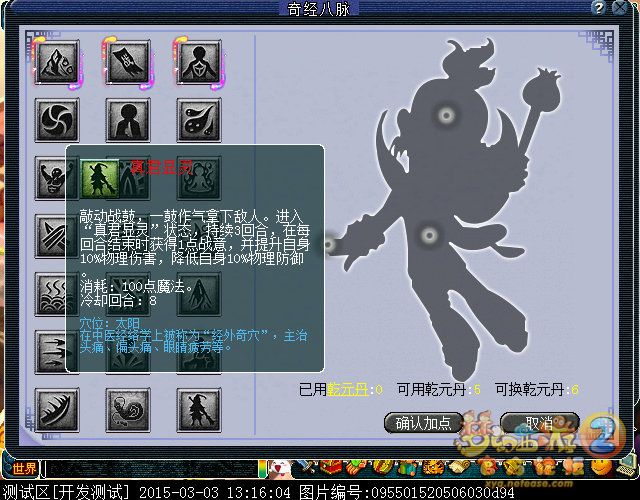This screenshot has height=500, width=640.
Task: Open the red treasure chest inventory icon
Action: point(331,468)
